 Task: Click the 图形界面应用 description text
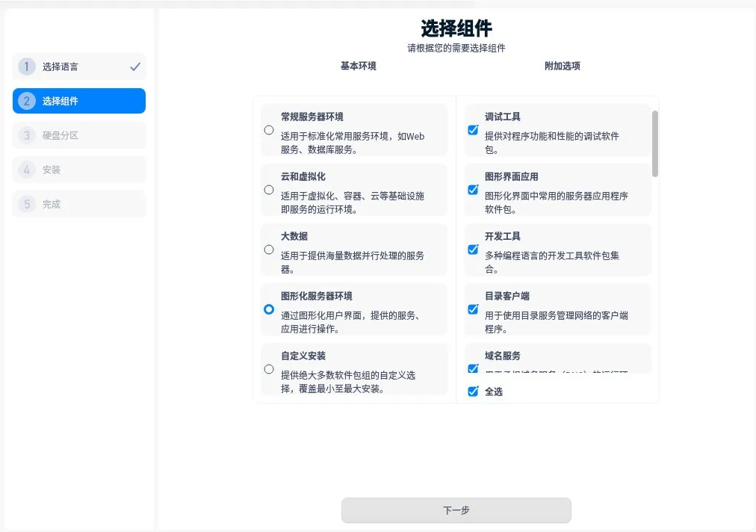tap(557, 202)
